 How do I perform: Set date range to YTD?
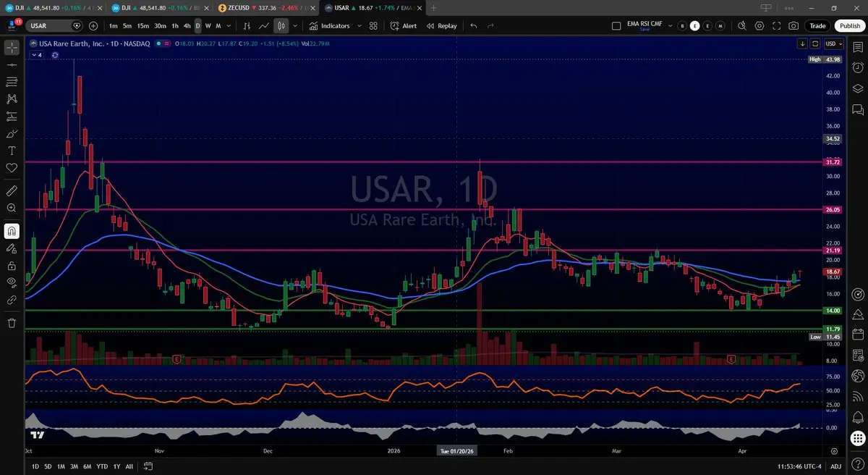[102, 466]
